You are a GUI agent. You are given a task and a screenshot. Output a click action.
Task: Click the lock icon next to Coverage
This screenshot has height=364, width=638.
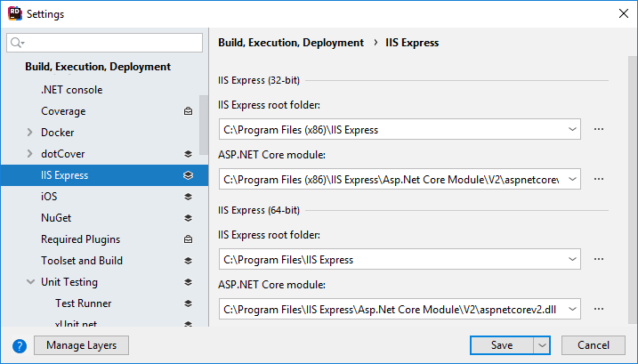coord(188,111)
